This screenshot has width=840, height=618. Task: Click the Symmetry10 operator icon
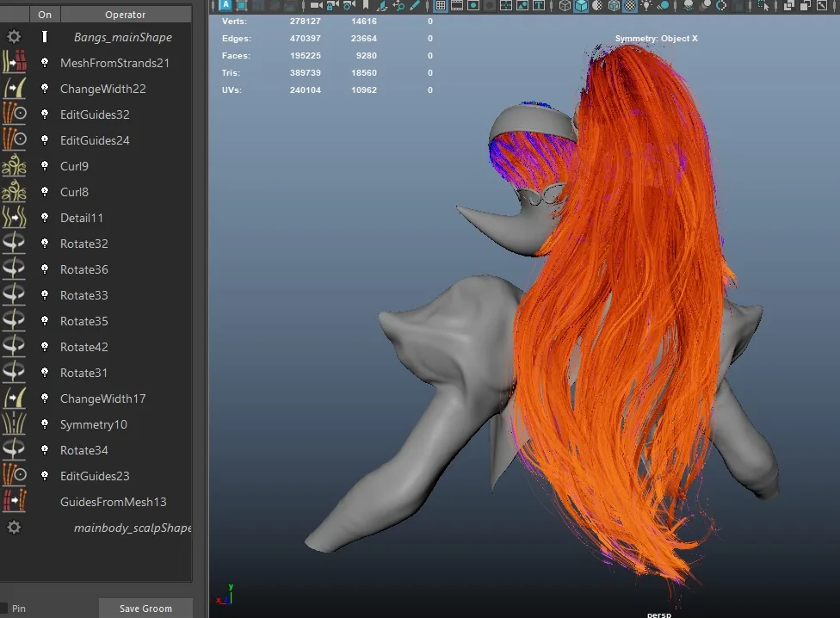(x=15, y=424)
